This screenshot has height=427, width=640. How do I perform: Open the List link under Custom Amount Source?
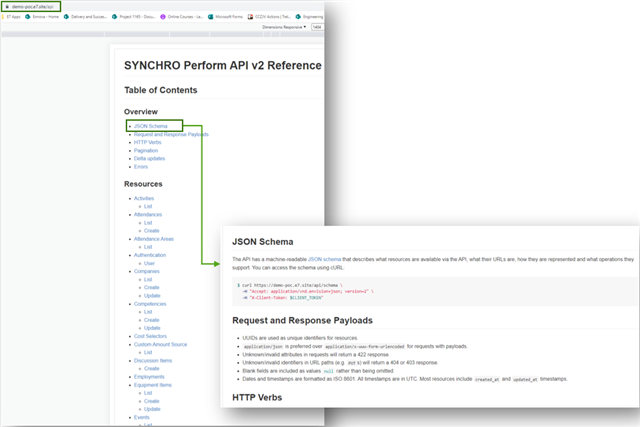coord(148,352)
